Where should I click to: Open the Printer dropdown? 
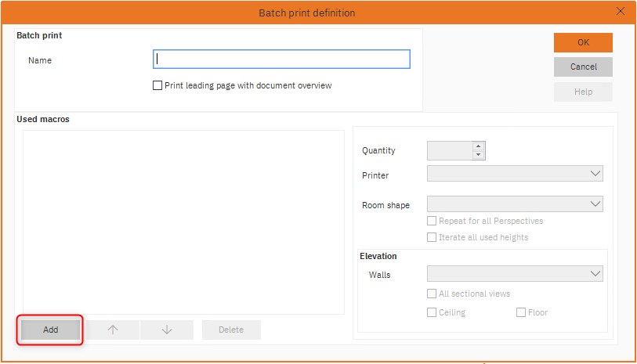(x=515, y=173)
